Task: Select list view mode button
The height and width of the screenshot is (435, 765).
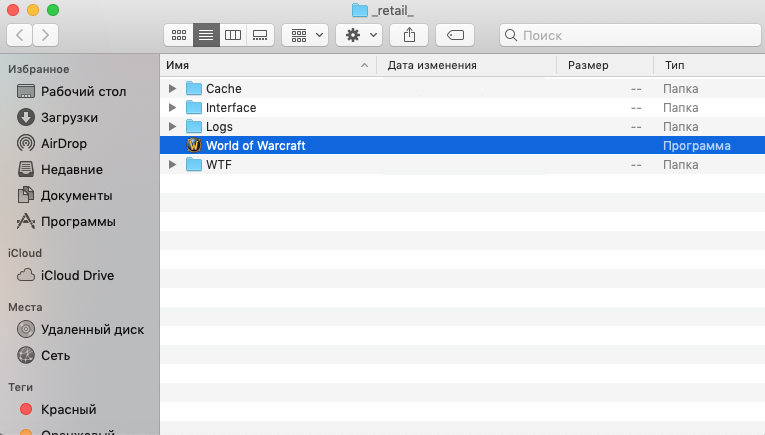Action: [x=206, y=35]
